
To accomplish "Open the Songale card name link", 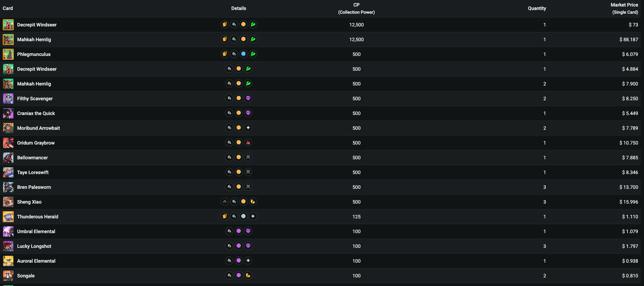I will [26, 276].
